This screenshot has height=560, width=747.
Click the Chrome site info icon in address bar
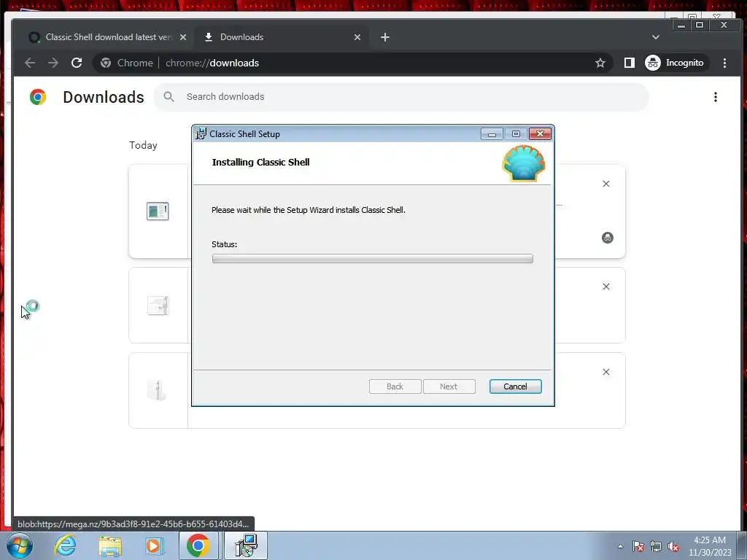106,63
